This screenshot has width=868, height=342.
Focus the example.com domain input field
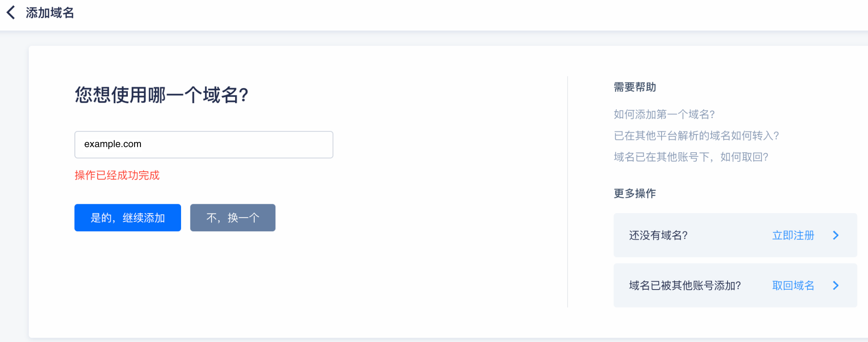pos(204,145)
